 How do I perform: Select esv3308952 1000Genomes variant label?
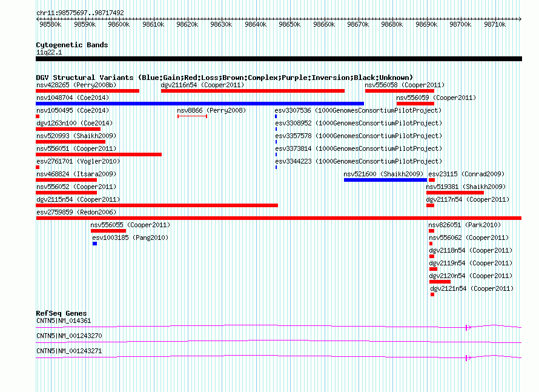359,123
